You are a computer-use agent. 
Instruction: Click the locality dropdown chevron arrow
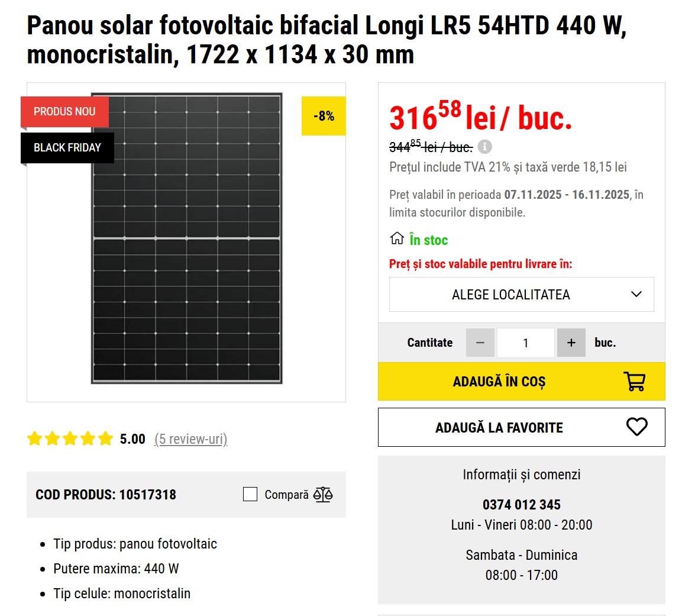(x=636, y=294)
